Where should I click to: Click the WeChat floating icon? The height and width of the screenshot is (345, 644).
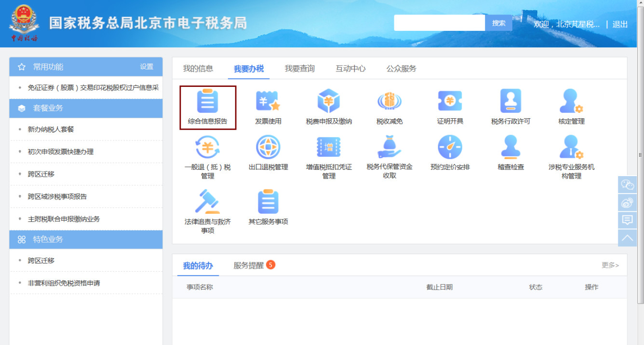pyautogui.click(x=627, y=184)
